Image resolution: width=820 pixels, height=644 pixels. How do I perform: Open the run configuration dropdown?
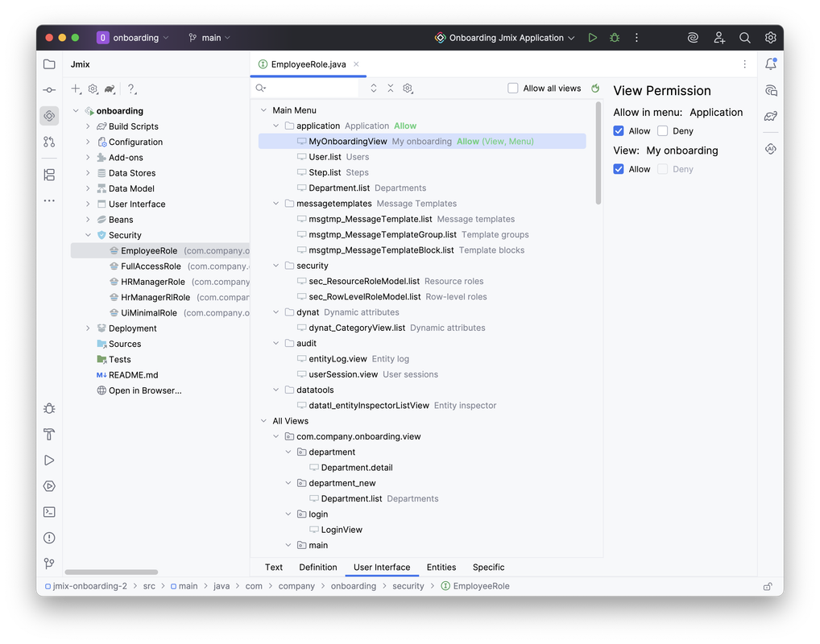tap(505, 38)
